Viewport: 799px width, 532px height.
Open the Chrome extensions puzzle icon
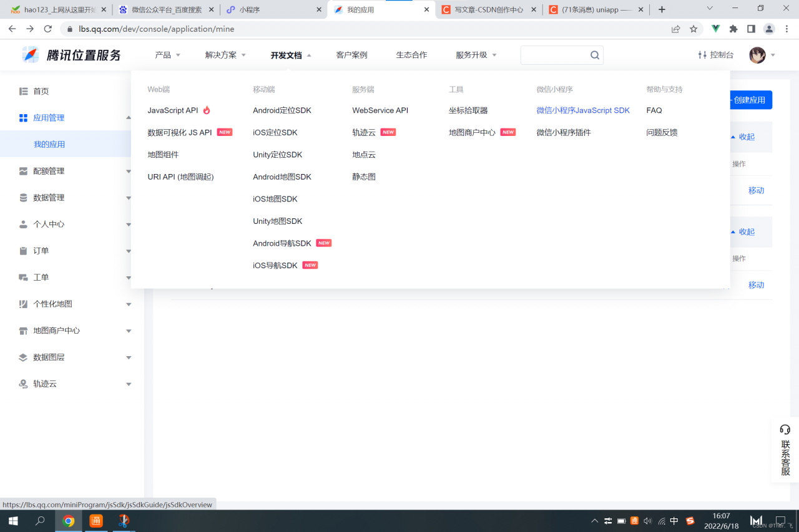click(733, 29)
